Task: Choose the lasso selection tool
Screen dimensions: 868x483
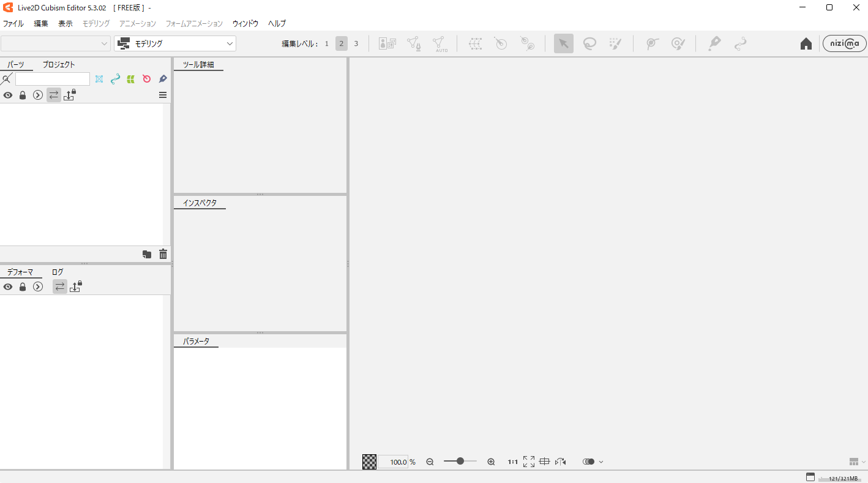Action: tap(589, 43)
